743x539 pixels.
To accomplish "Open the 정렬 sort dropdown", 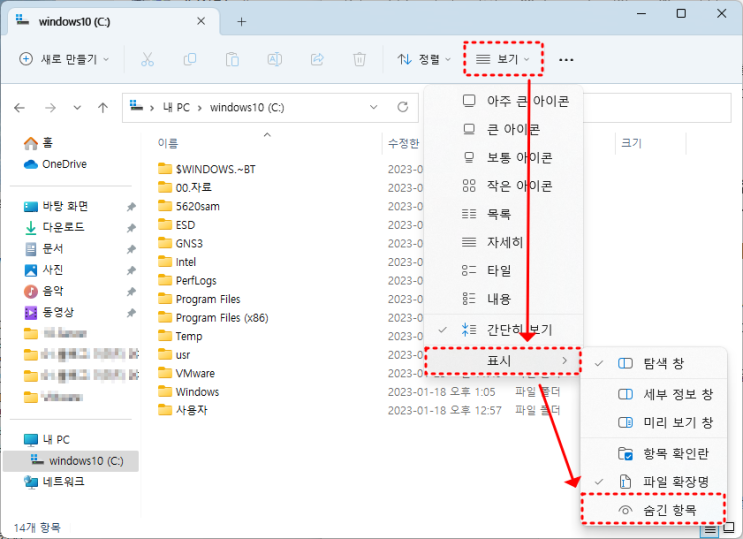I will pyautogui.click(x=424, y=59).
